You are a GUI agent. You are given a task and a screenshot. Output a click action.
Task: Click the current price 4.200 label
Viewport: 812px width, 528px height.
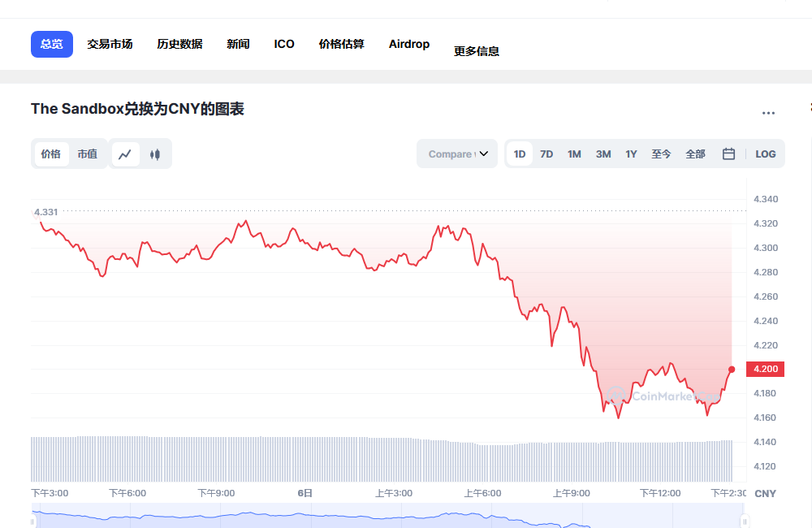[x=766, y=369]
